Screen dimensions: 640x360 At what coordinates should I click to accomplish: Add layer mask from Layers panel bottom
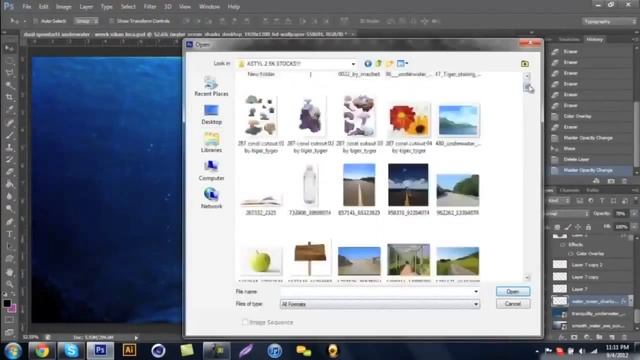pyautogui.click(x=574, y=337)
